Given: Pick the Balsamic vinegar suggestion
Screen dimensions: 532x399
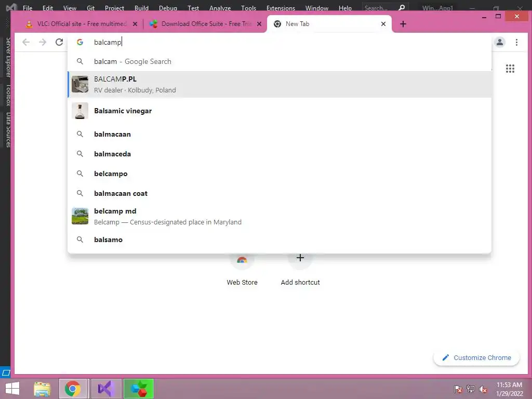Looking at the screenshot, I should click(x=280, y=111).
